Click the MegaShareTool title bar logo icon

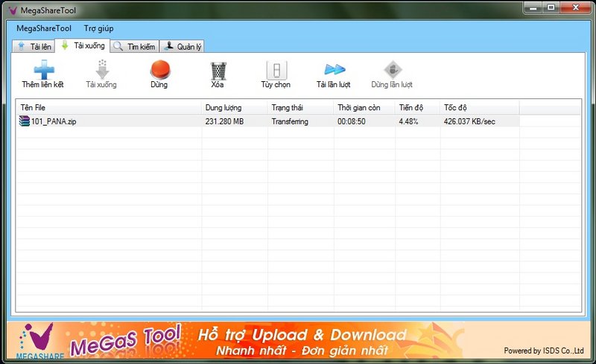coord(11,10)
